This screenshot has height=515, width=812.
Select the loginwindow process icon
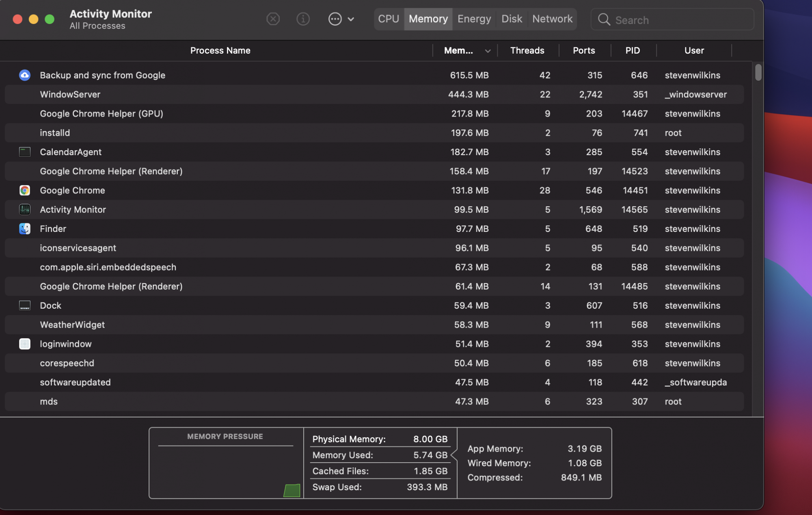(x=25, y=344)
